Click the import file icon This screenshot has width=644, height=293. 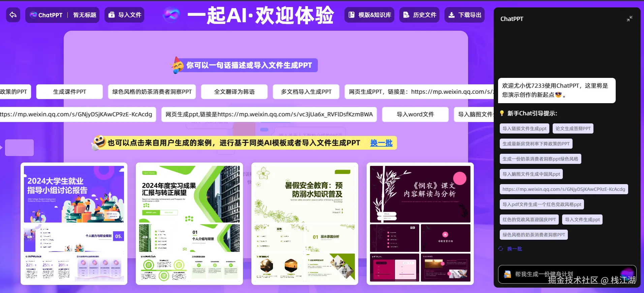[x=112, y=15]
